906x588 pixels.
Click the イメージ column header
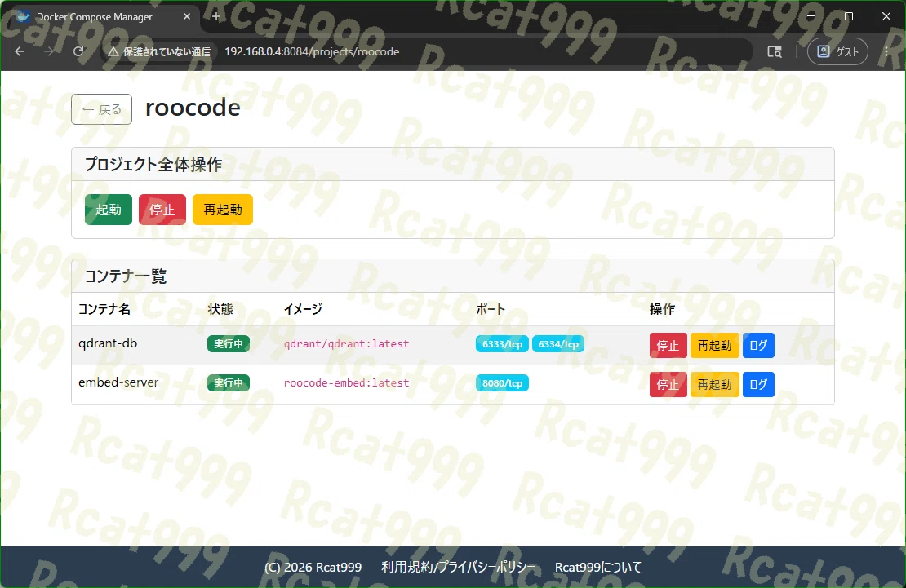click(303, 309)
